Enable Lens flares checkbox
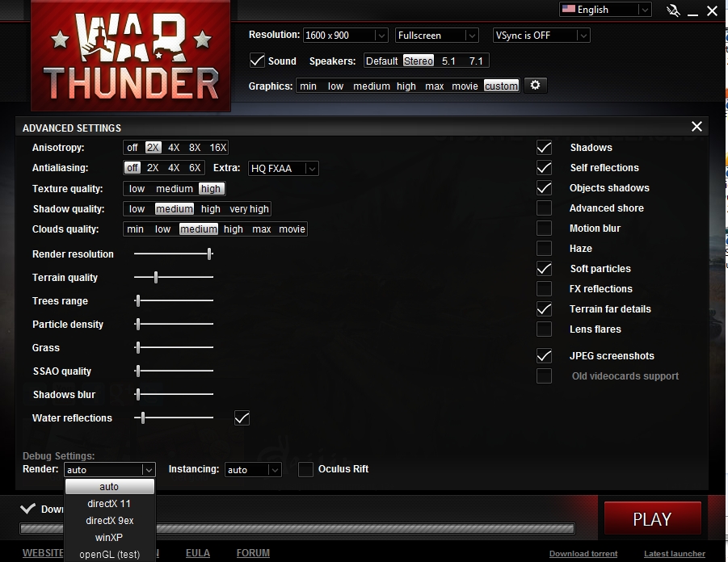Screen dimensions: 728x562 [x=544, y=329]
